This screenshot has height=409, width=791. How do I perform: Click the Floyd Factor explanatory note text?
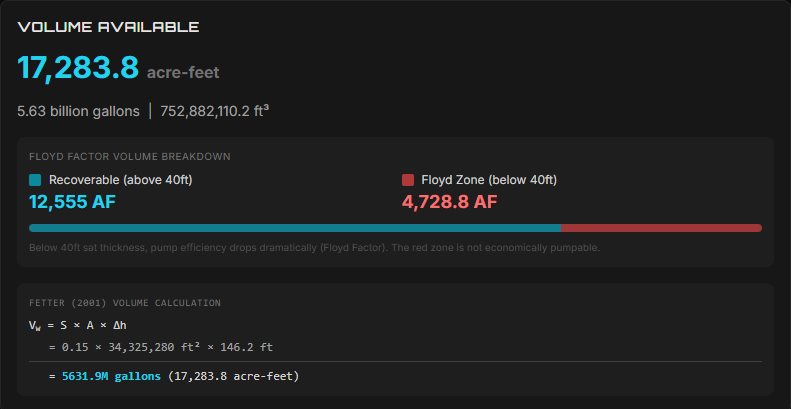click(314, 247)
